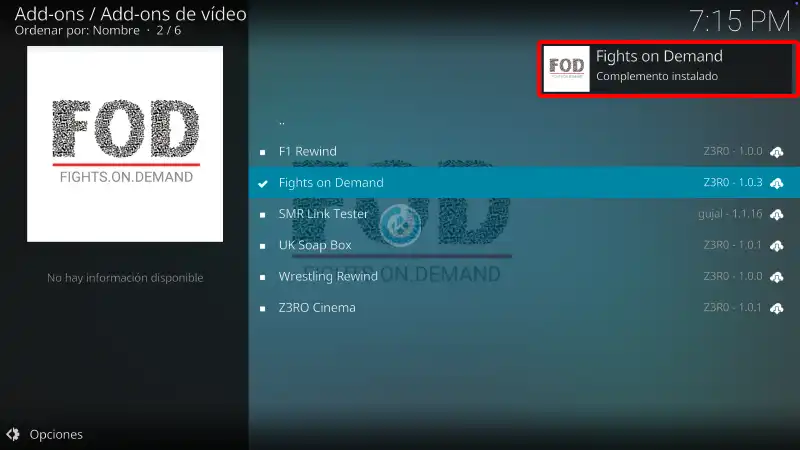The width and height of the screenshot is (800, 450).
Task: Click the 'Z3R0 - 1.0.3' version text
Action: (x=733, y=183)
